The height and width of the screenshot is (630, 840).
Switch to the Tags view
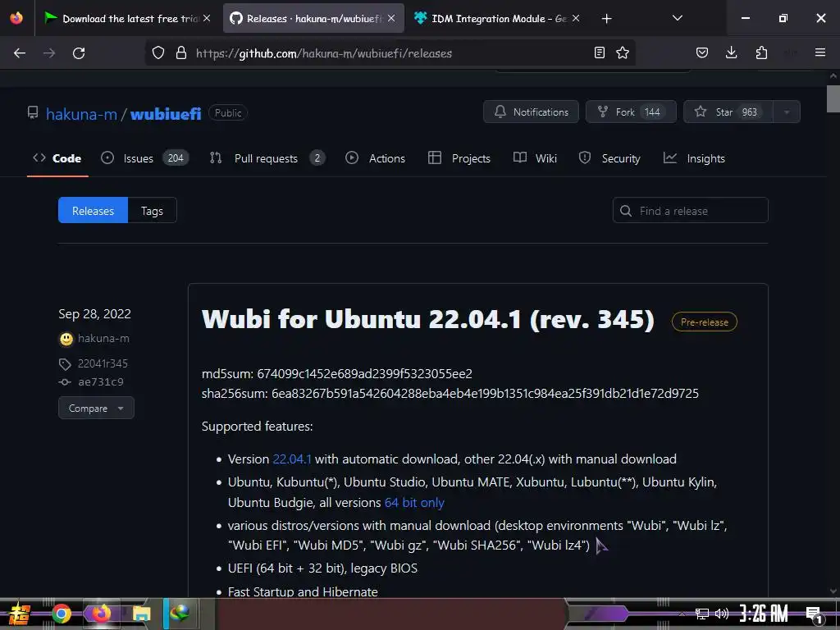click(152, 211)
